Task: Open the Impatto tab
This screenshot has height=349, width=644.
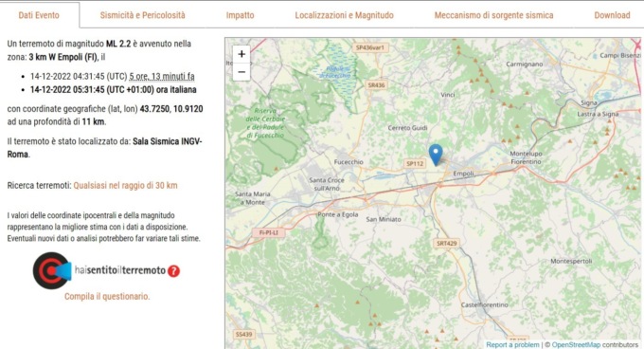Action: click(240, 15)
